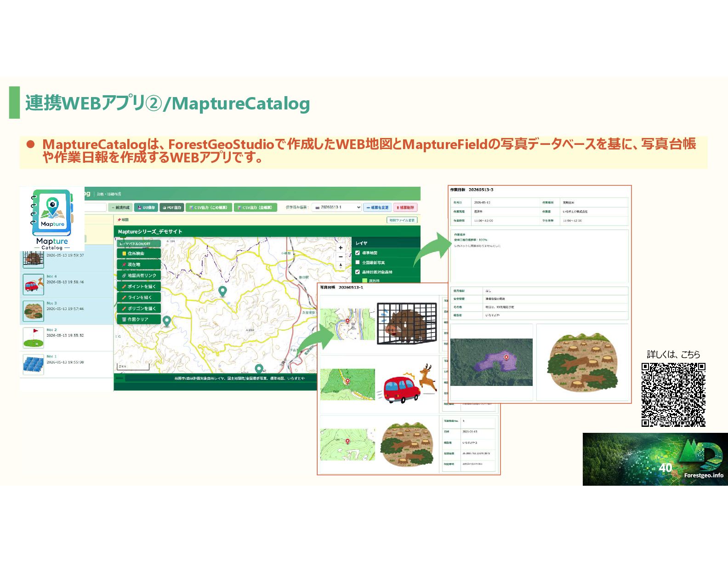Click the 写真台帳 20260513-1 heading

pos(341,287)
